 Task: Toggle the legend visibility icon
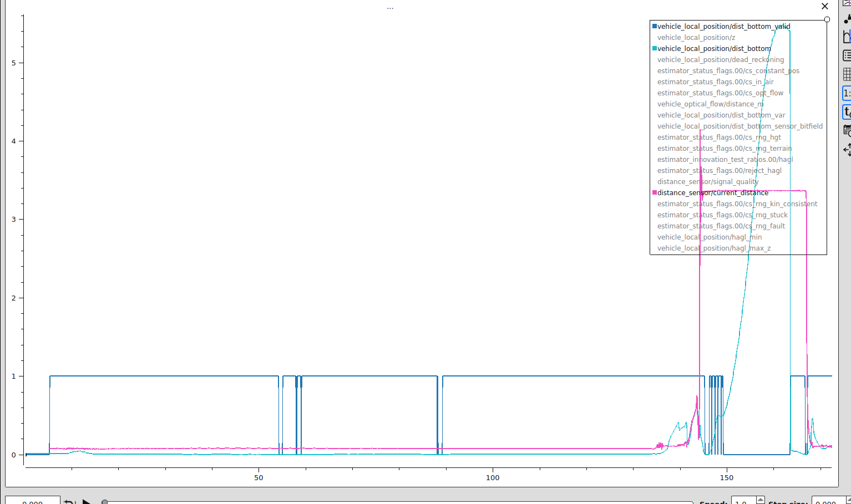pos(847,55)
